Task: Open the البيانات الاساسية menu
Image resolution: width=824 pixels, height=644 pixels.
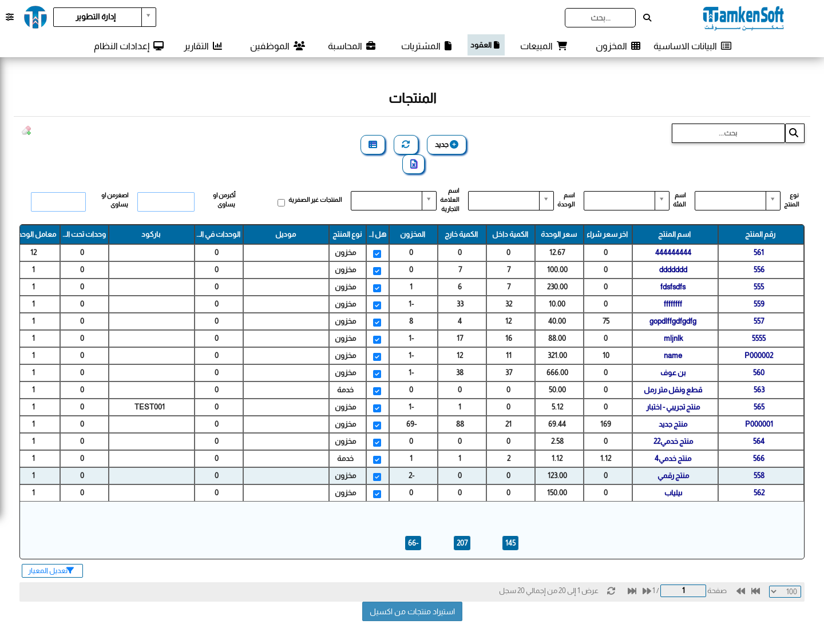Action: point(692,46)
